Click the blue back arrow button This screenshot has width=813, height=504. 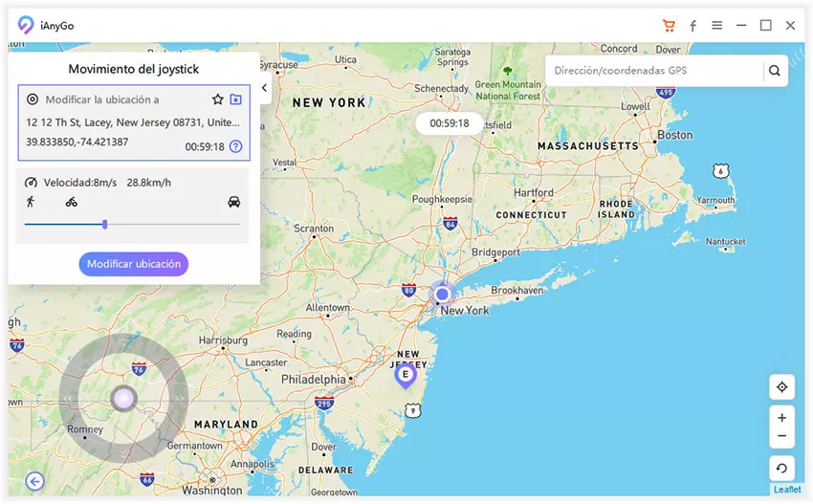[35, 481]
